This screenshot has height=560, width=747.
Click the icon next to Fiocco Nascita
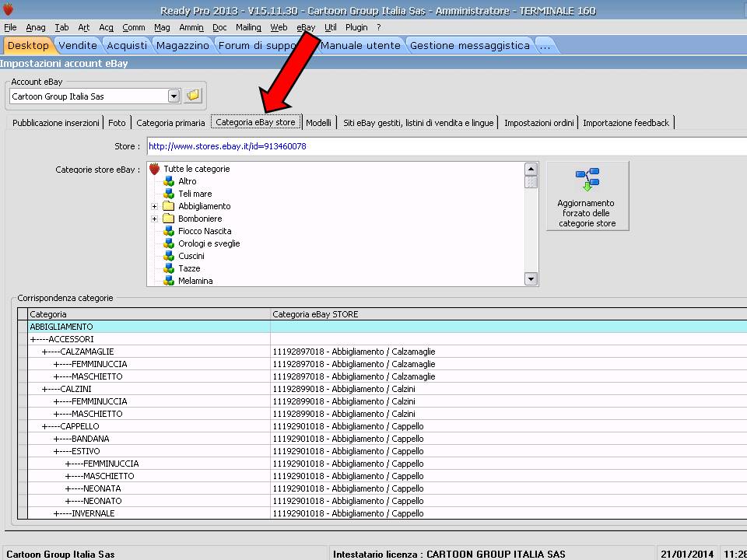(169, 231)
